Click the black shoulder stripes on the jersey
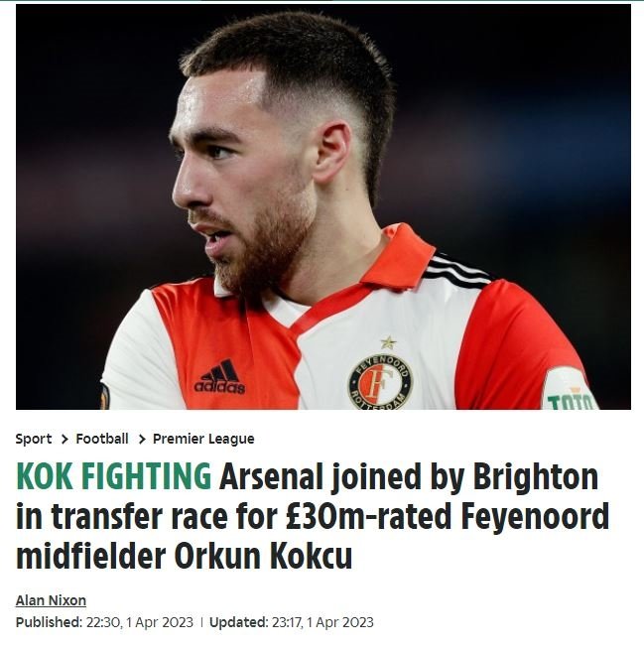 [456, 269]
